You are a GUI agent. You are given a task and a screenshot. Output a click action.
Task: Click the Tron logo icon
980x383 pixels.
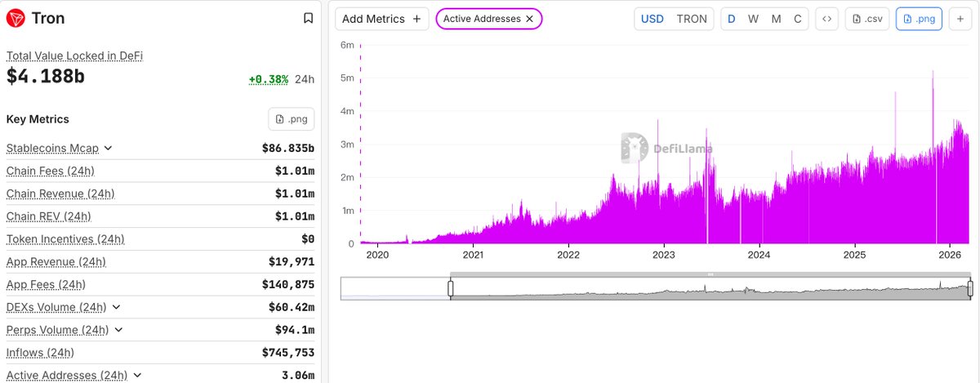(16, 18)
